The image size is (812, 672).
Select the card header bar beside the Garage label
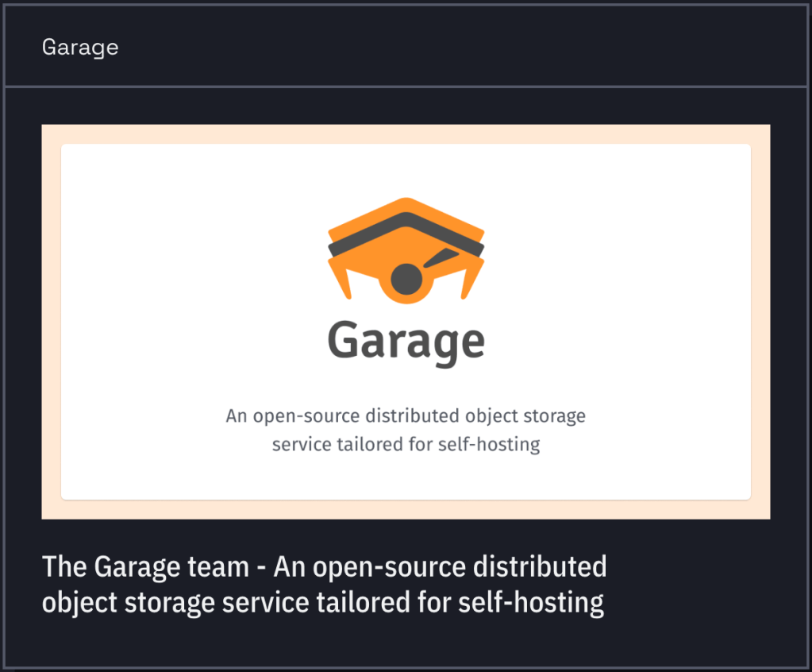click(476, 47)
